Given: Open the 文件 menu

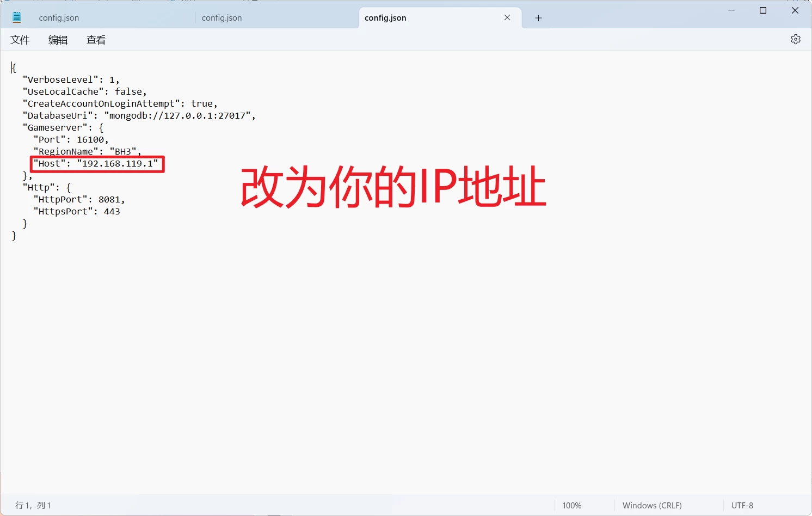Looking at the screenshot, I should click(20, 40).
